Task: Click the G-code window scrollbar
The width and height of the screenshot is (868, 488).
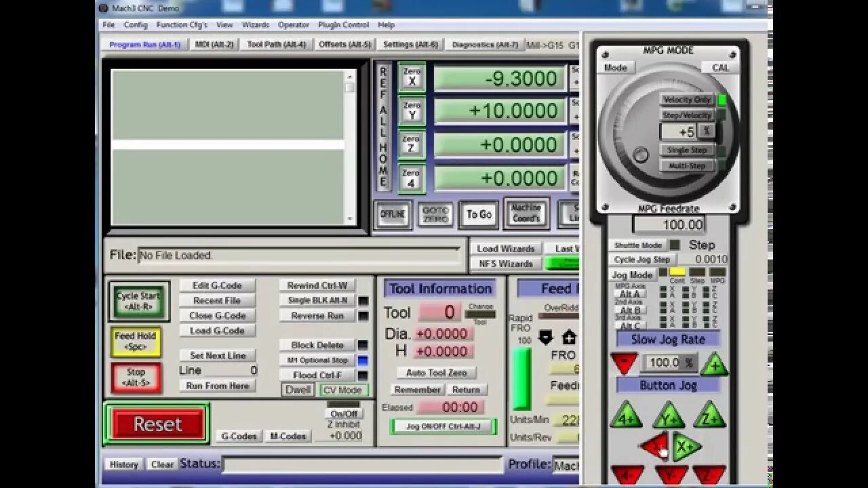Action: [350, 146]
